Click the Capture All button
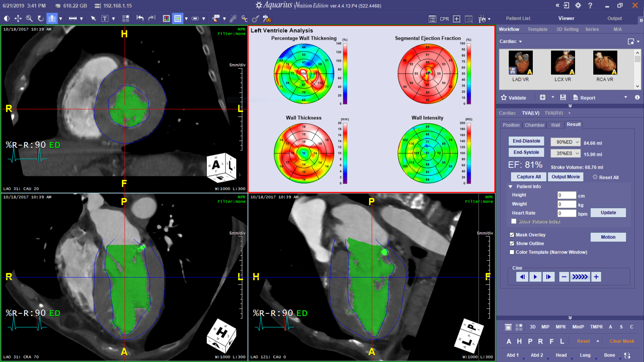Screen dimensions: 644x362 pos(528,177)
